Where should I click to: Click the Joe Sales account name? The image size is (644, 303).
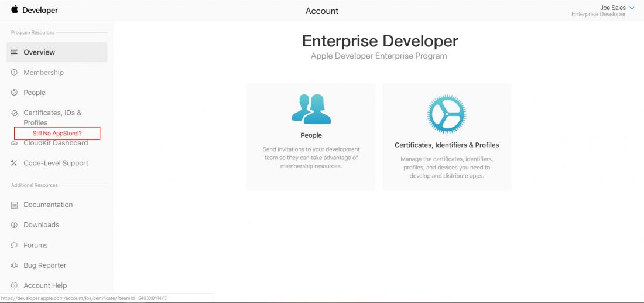pyautogui.click(x=613, y=8)
